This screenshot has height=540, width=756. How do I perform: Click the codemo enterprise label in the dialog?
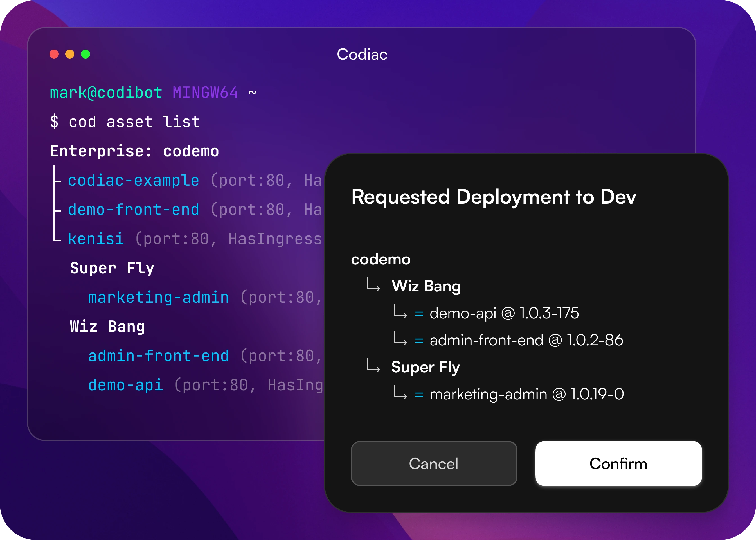click(x=381, y=259)
